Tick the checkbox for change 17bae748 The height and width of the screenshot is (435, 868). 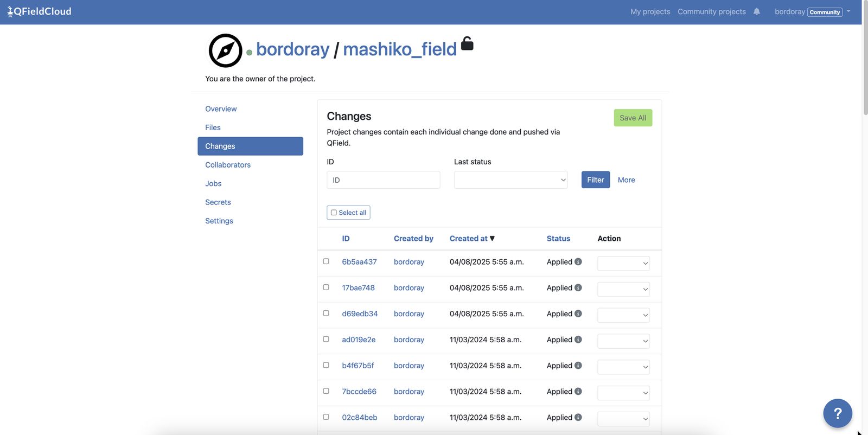[326, 287]
